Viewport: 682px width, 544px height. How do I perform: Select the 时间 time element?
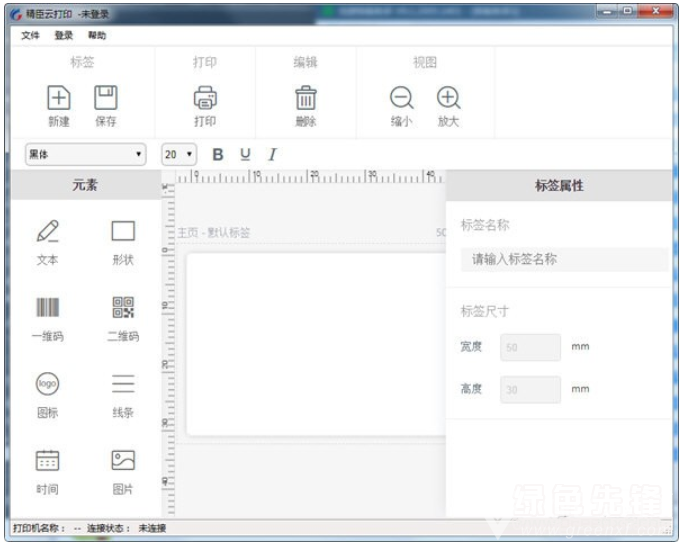[47, 473]
